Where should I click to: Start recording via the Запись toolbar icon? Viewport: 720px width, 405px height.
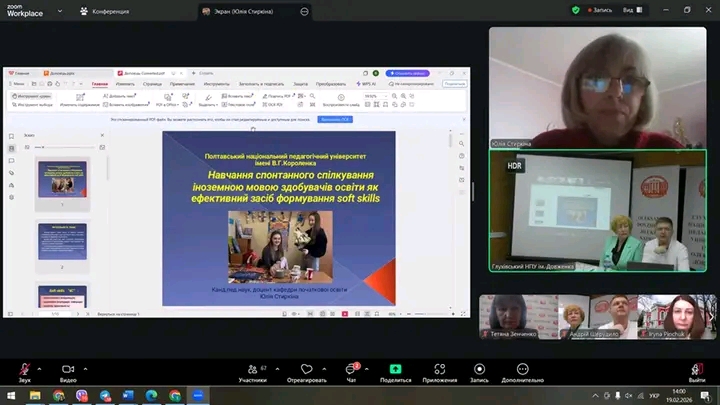point(479,369)
